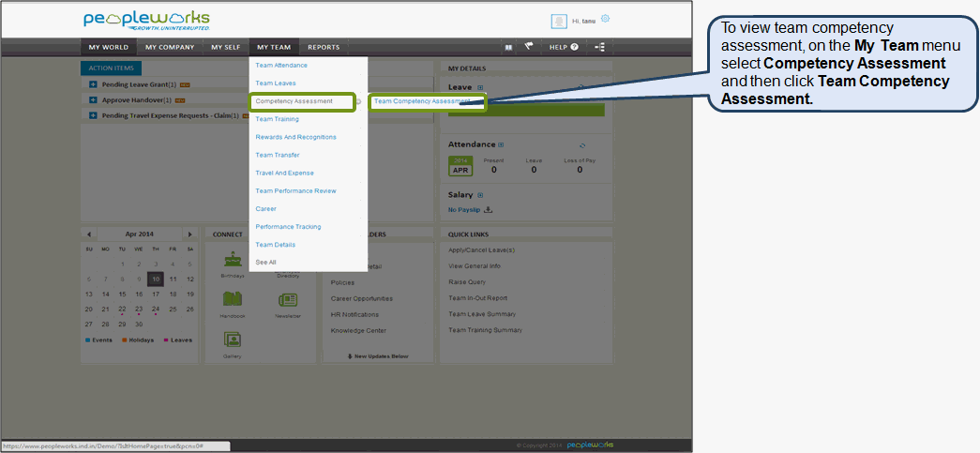
Task: Expand the Salary details section
Action: (x=480, y=195)
